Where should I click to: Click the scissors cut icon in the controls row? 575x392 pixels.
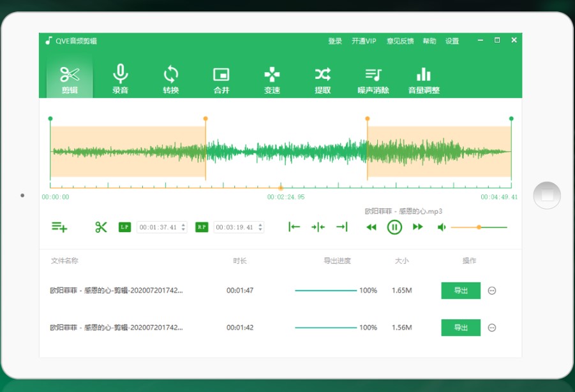(101, 227)
